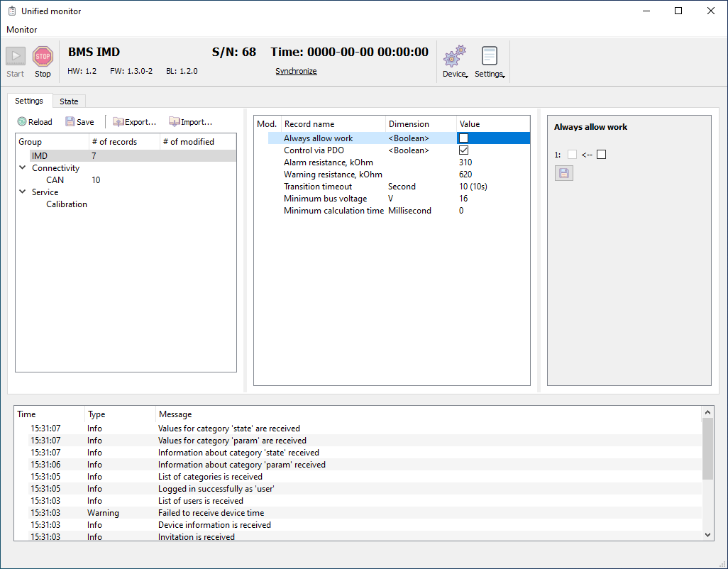728x569 pixels.
Task: Close the Unified monitor window
Action: click(711, 11)
